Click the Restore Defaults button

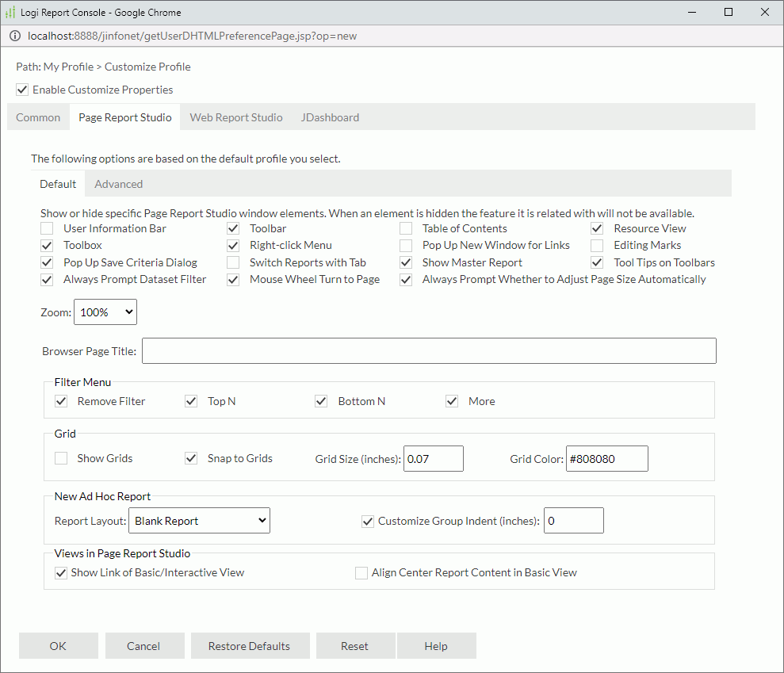pos(250,645)
